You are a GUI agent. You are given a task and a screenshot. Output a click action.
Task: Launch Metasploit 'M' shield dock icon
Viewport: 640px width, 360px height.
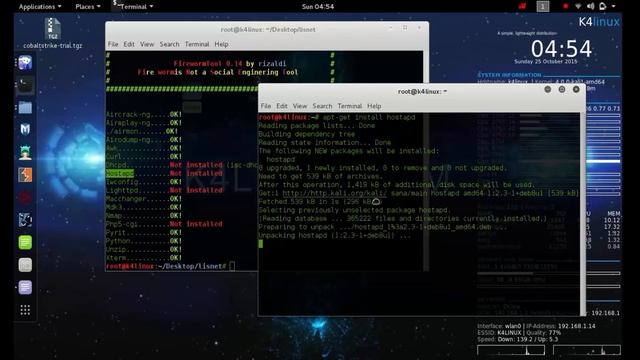(x=25, y=130)
